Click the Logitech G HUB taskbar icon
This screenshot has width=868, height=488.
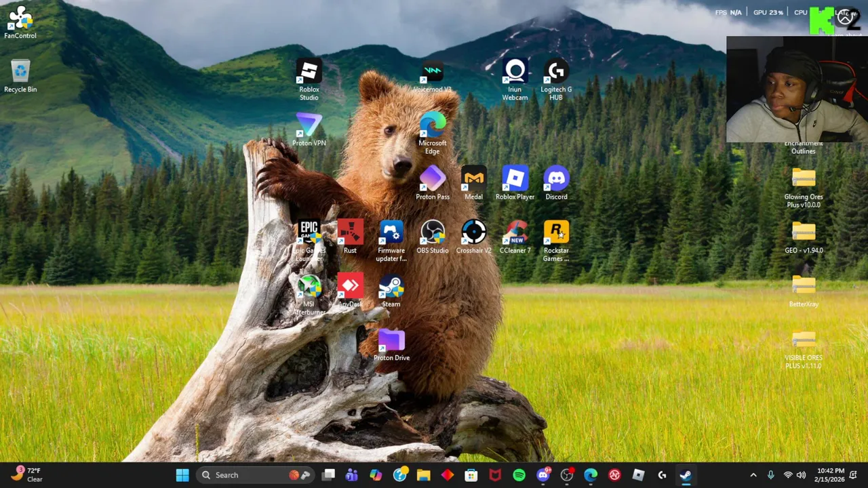(662, 475)
